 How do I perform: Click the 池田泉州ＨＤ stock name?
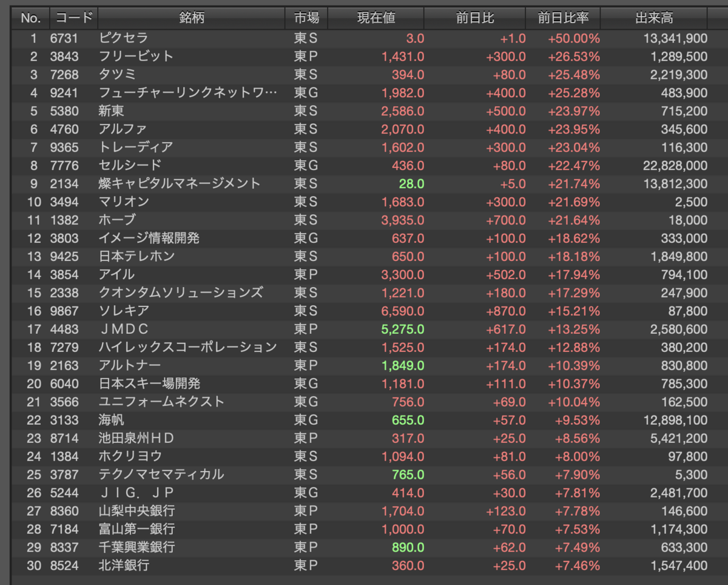(x=136, y=438)
